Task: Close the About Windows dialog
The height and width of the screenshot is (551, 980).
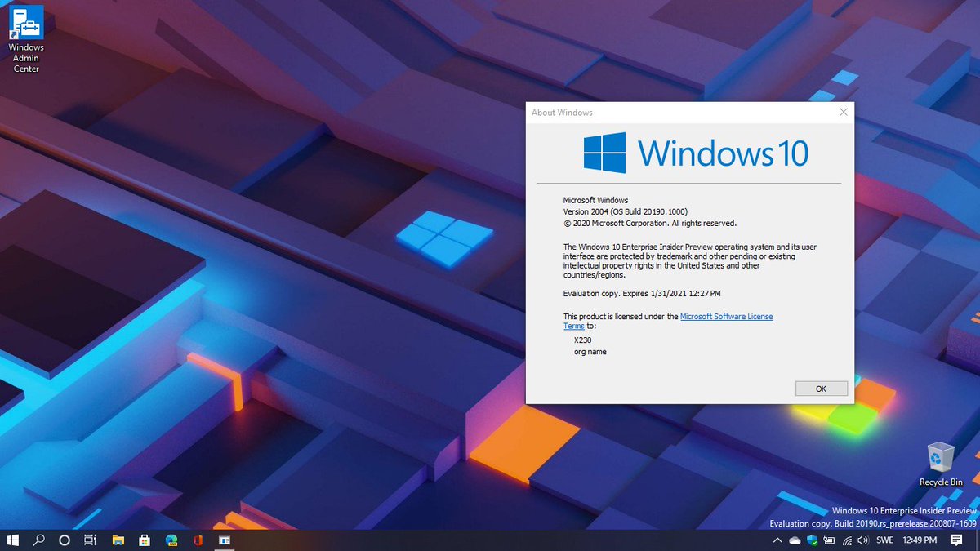Action: (843, 113)
